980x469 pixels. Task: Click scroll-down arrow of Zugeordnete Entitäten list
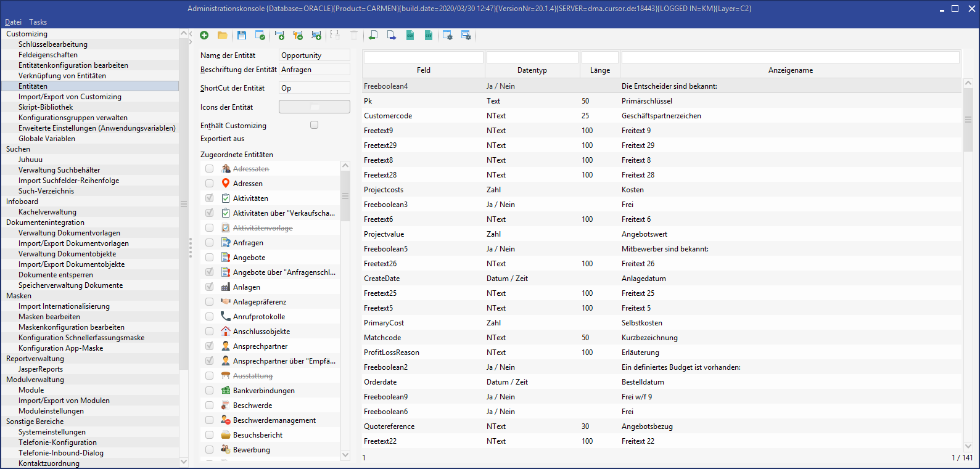[345, 455]
